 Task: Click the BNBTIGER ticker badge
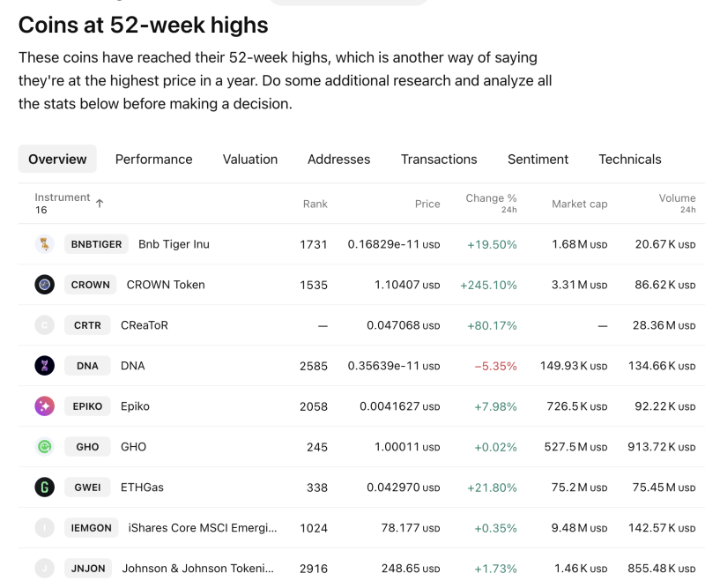point(95,243)
